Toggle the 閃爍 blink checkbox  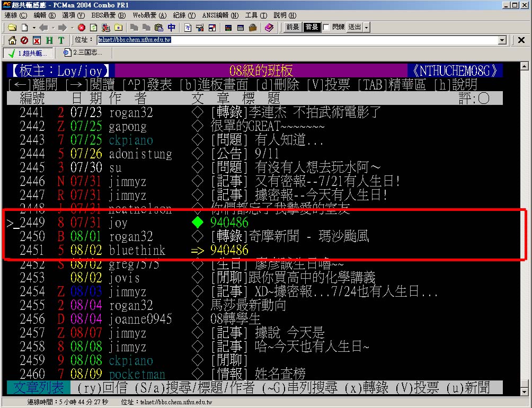pyautogui.click(x=326, y=28)
